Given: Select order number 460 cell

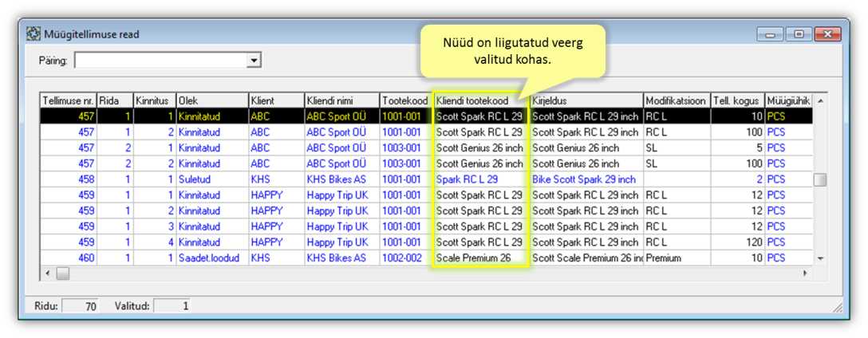Looking at the screenshot, I should [69, 257].
